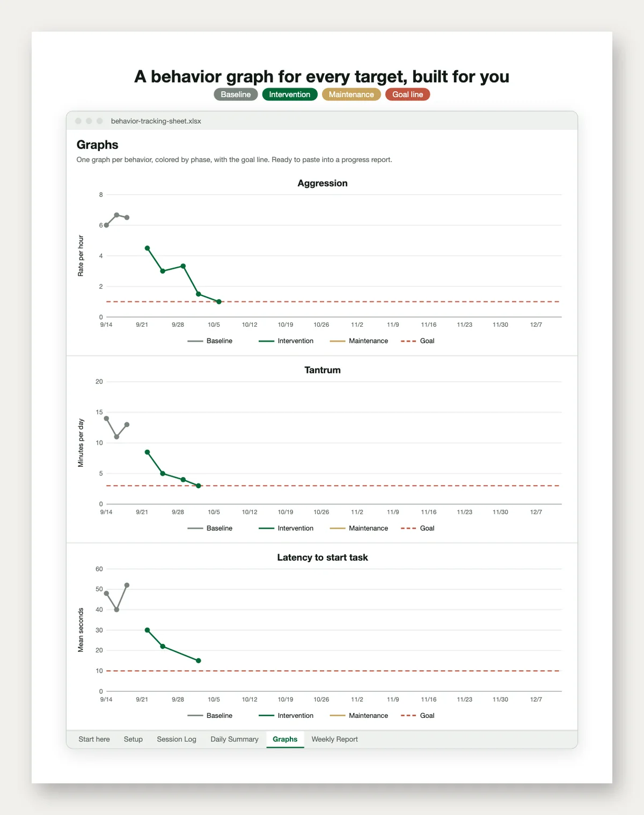Screen dimensions: 644x815
Task: Open the Weekly Report tab
Action: [334, 739]
